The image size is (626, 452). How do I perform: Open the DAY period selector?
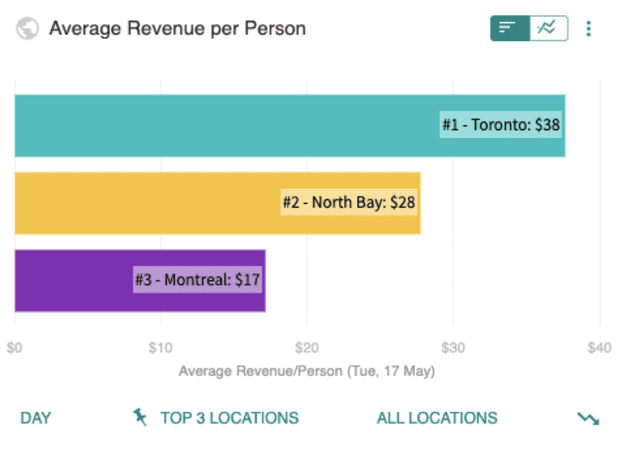point(36,418)
